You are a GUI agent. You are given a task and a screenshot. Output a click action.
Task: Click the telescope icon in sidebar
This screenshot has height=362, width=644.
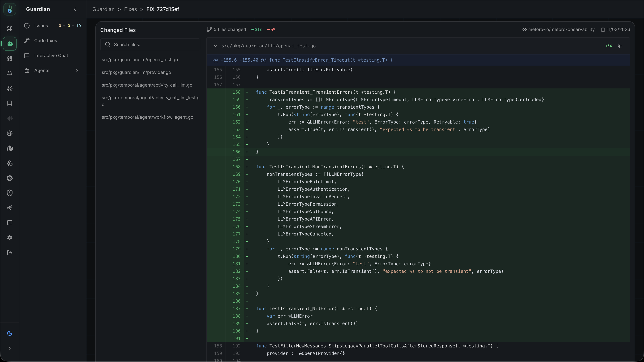(x=10, y=208)
